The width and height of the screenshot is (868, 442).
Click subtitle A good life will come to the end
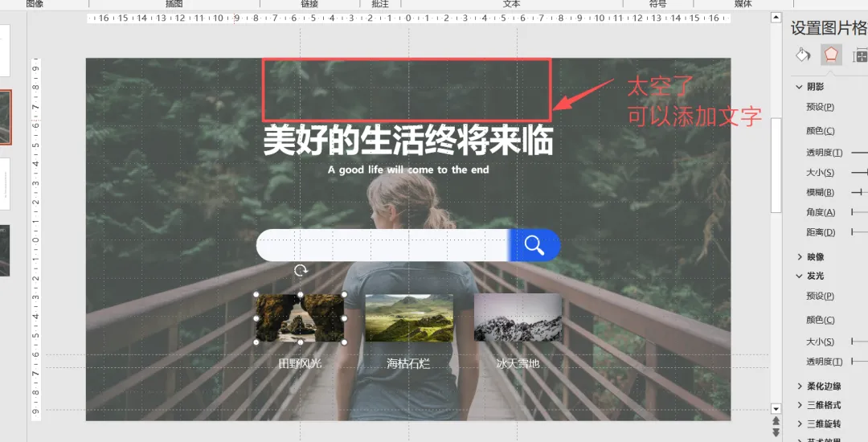click(408, 170)
